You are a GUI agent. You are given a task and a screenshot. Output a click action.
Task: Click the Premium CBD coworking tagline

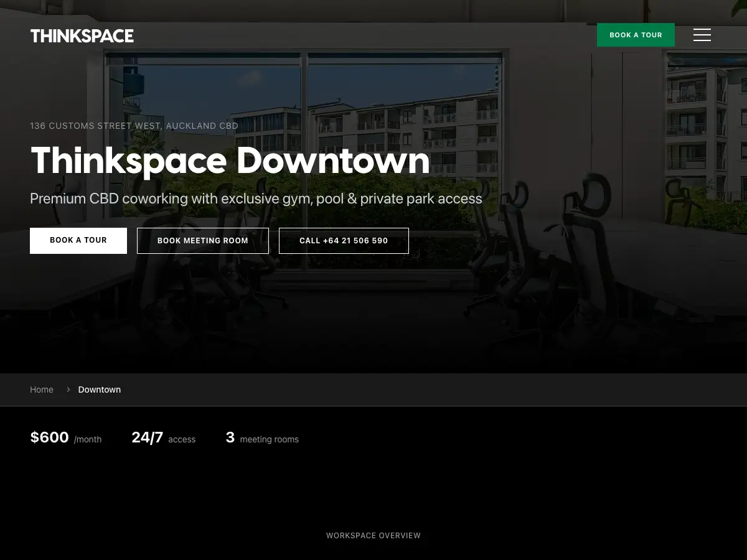[x=256, y=198]
